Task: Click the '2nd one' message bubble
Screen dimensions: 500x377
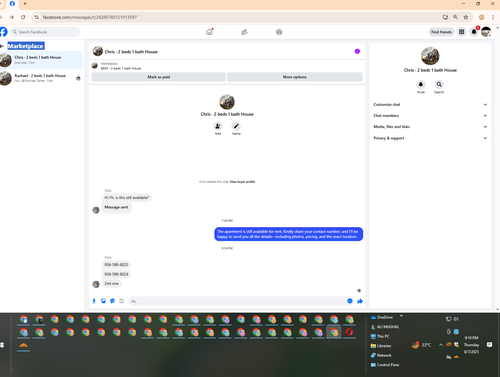Action: [111, 283]
